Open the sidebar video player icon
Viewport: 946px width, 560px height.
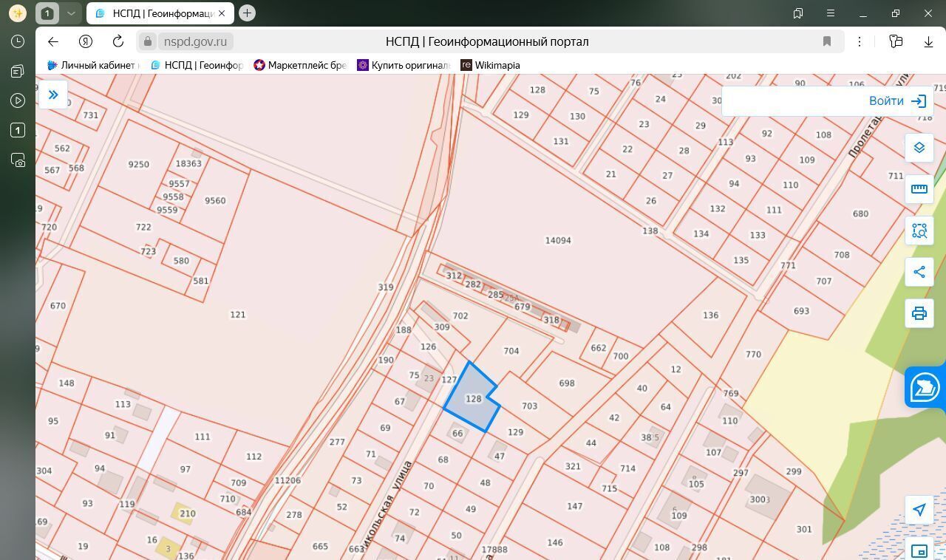[18, 100]
